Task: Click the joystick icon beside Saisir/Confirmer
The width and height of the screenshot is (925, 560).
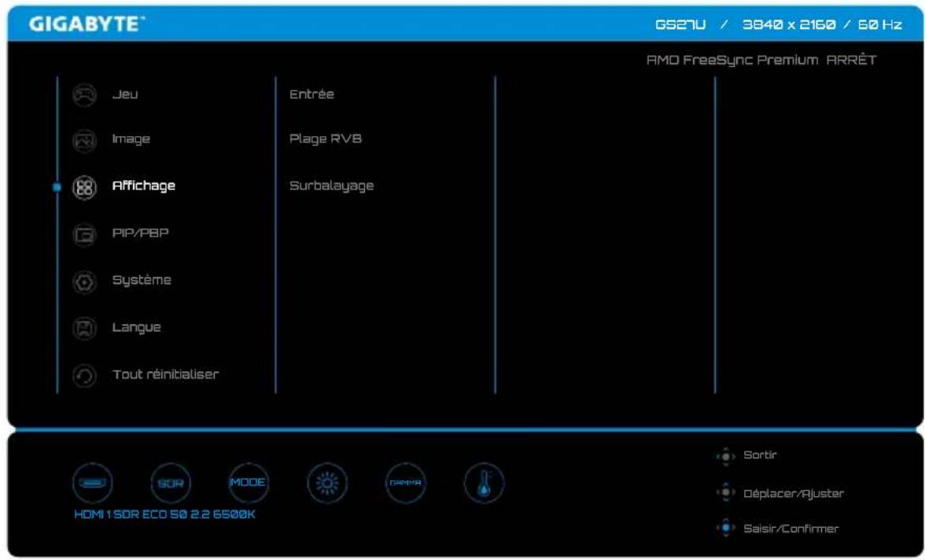Action: [x=725, y=528]
